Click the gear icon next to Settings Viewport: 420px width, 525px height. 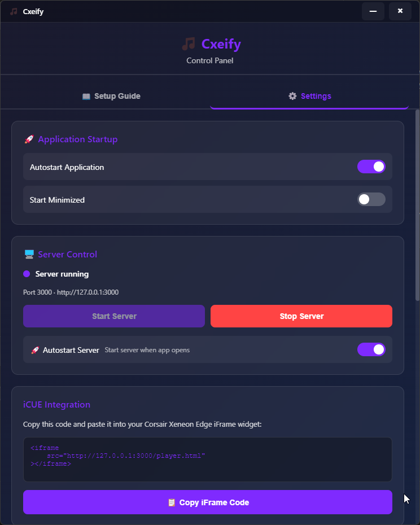(292, 96)
